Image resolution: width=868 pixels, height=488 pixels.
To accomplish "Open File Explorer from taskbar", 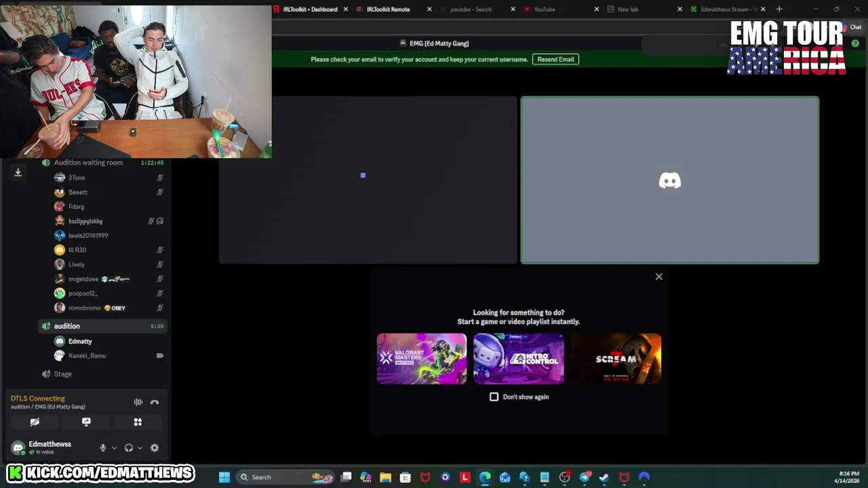I will [385, 477].
